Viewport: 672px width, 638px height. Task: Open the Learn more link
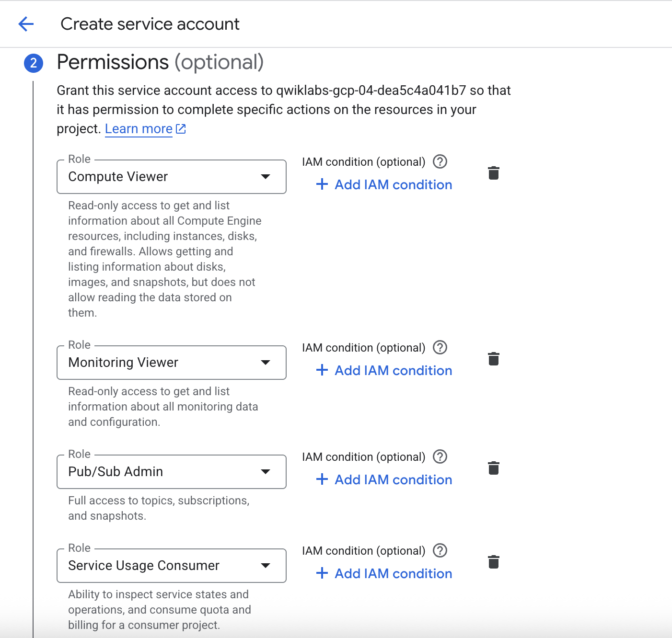tap(139, 128)
